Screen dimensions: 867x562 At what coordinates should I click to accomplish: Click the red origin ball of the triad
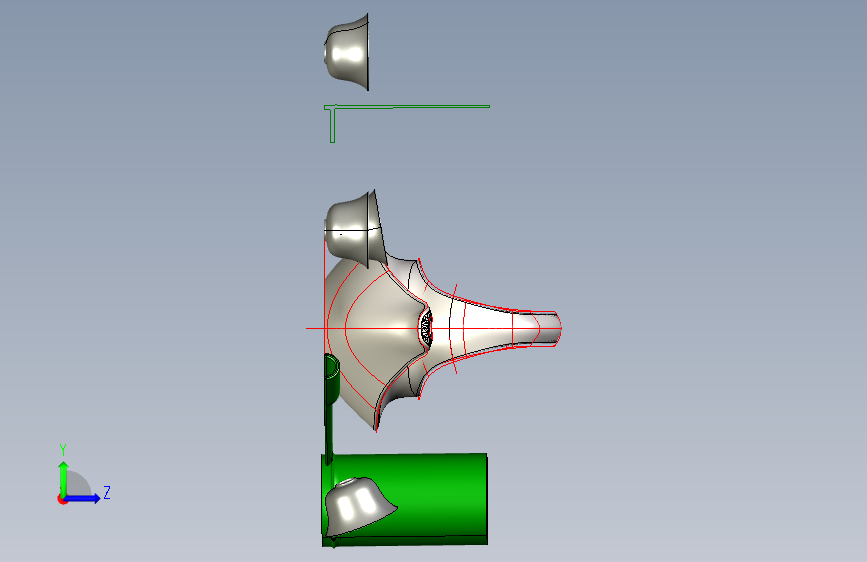pyautogui.click(x=62, y=499)
